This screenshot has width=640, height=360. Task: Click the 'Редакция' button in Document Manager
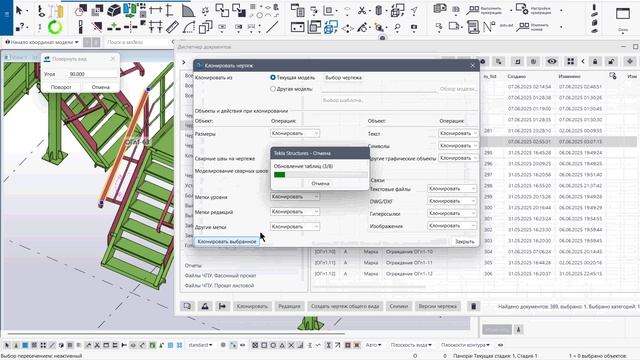tap(289, 306)
